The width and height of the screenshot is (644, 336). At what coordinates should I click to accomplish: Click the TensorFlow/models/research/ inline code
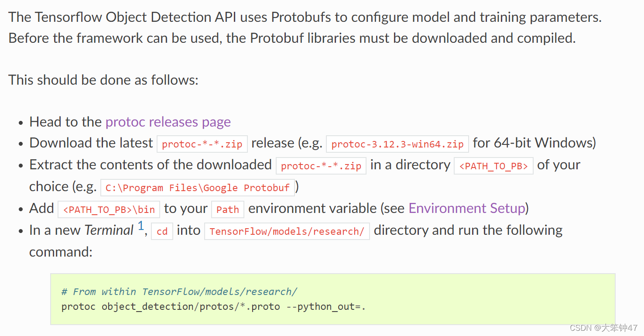tap(287, 231)
